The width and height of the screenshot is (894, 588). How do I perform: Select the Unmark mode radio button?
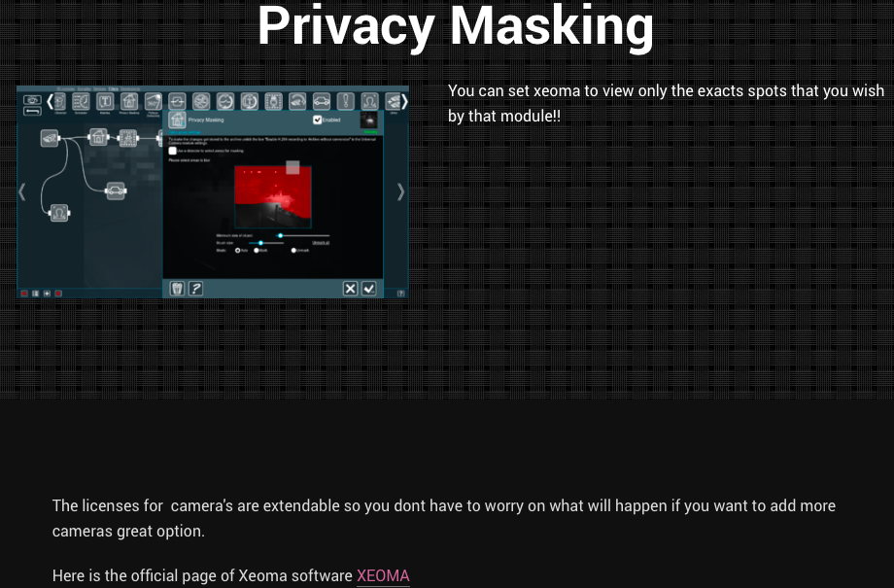tap(293, 251)
